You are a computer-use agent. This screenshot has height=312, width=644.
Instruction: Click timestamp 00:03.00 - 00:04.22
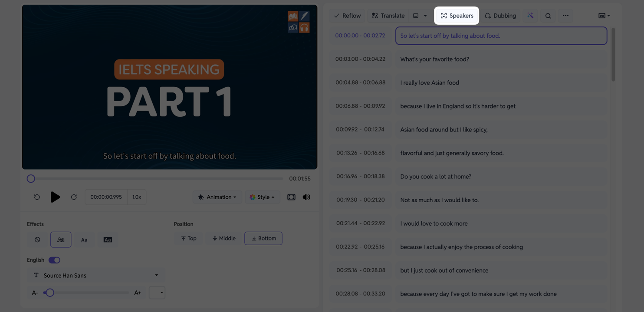coord(360,59)
